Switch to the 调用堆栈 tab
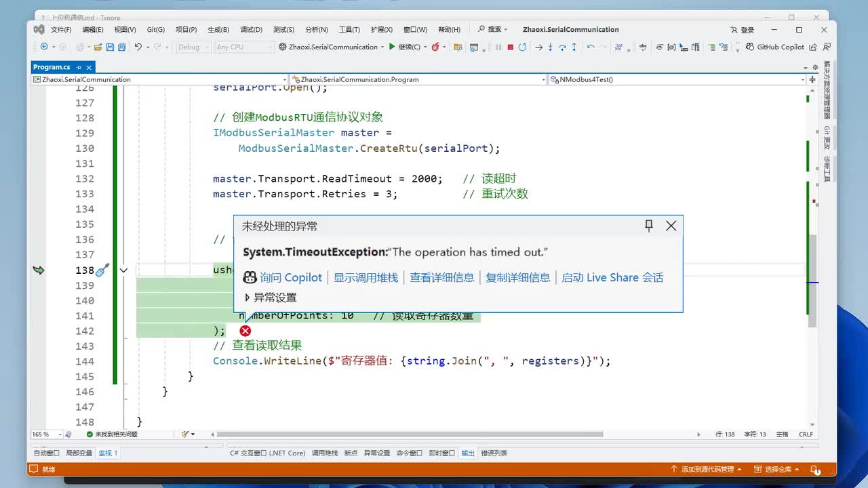This screenshot has height=488, width=868. [325, 453]
